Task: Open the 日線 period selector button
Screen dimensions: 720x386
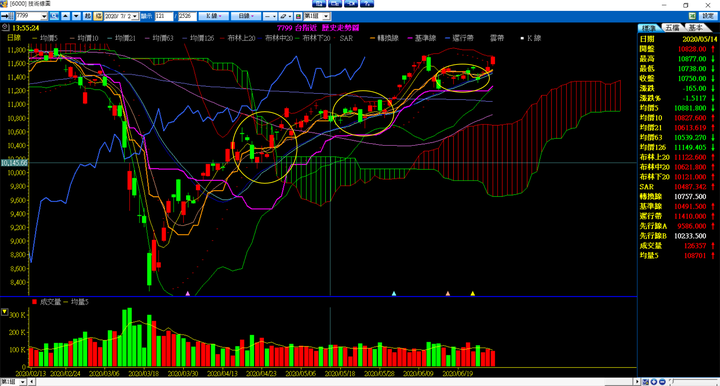Action: coord(246,16)
